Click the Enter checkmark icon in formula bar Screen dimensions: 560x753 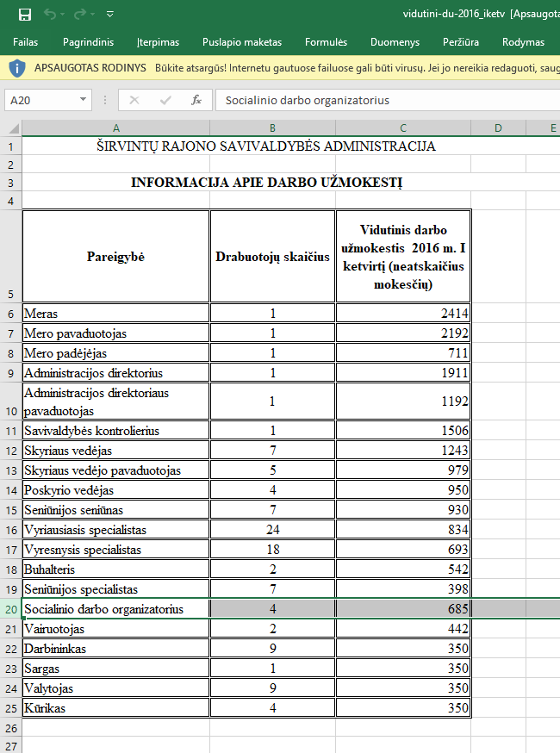pos(165,100)
